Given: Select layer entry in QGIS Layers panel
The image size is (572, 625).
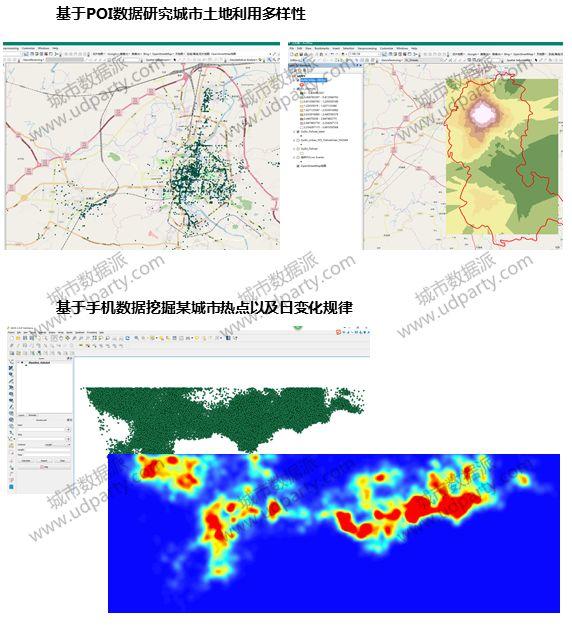Looking at the screenshot, I should [39, 363].
